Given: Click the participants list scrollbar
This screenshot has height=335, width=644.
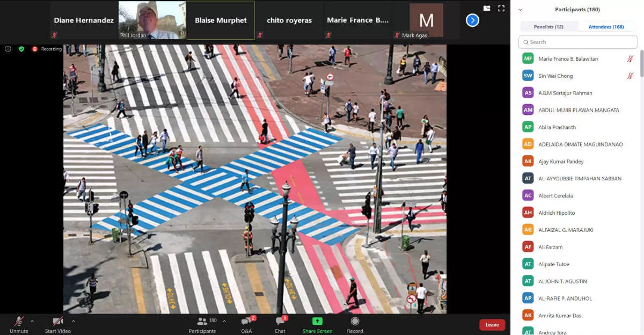Looking at the screenshot, I should click(641, 64).
